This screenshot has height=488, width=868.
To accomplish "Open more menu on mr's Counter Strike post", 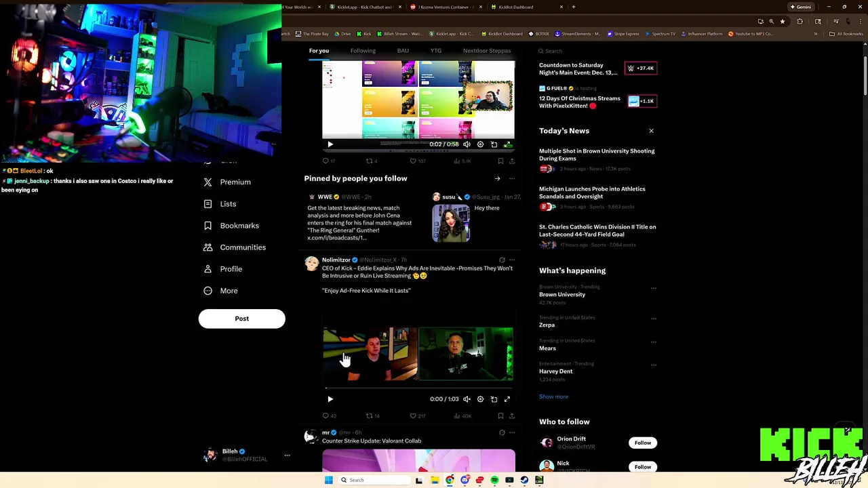I will tap(512, 432).
